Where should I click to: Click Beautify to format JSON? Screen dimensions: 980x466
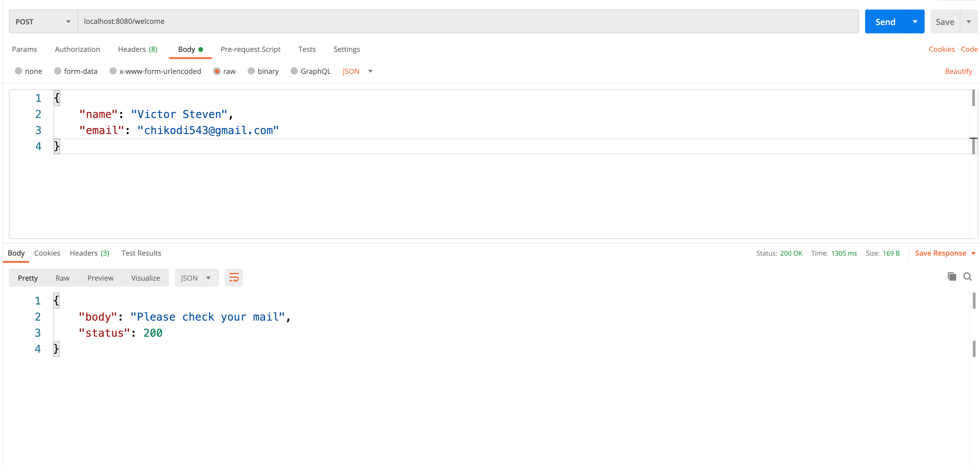coord(958,71)
